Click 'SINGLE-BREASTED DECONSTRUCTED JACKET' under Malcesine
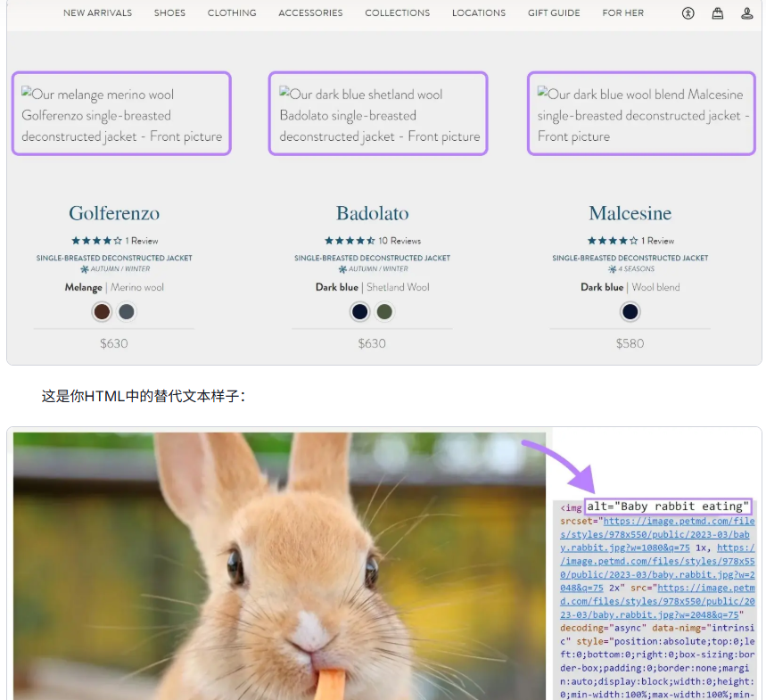The width and height of the screenshot is (766, 700). (630, 258)
